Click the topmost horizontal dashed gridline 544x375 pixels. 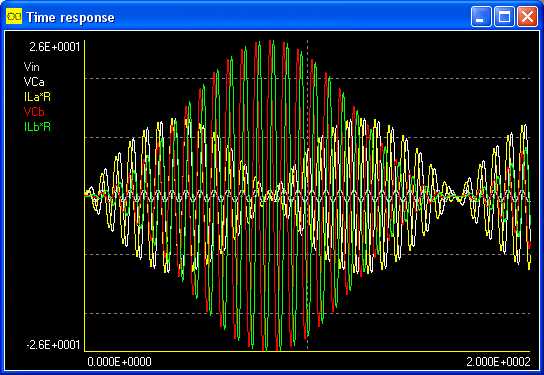pyautogui.click(x=307, y=78)
